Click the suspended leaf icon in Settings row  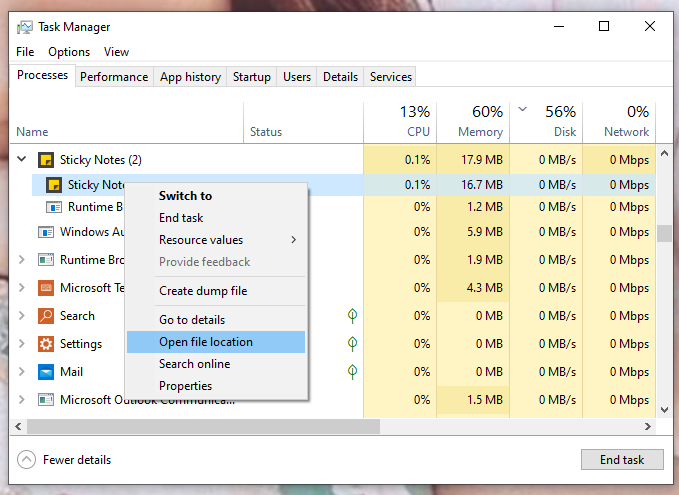(x=352, y=344)
